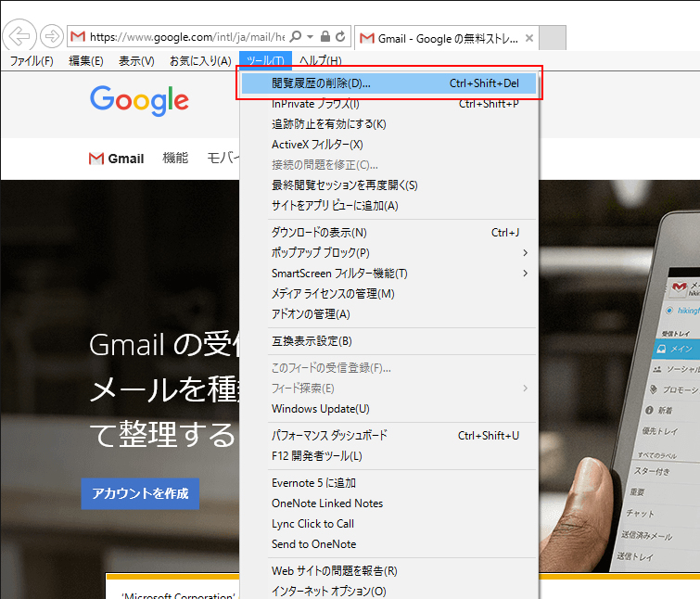Open the address bar dropdown arrow
Image resolution: width=700 pixels, height=599 pixels.
click(x=311, y=36)
